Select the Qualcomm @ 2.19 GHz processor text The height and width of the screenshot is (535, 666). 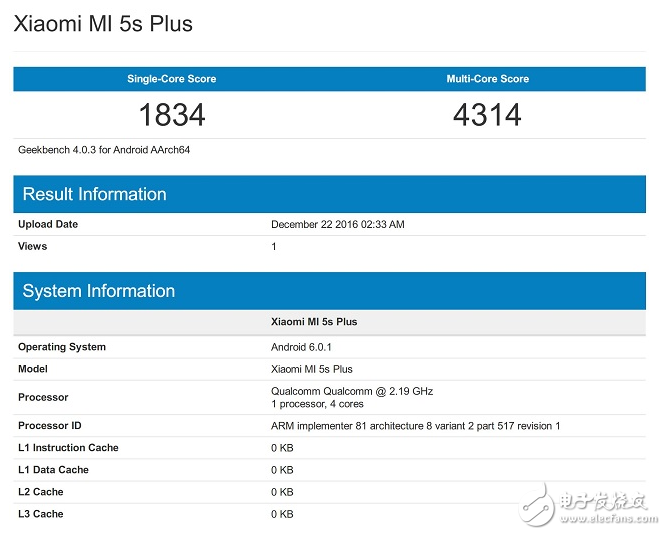[x=352, y=391]
